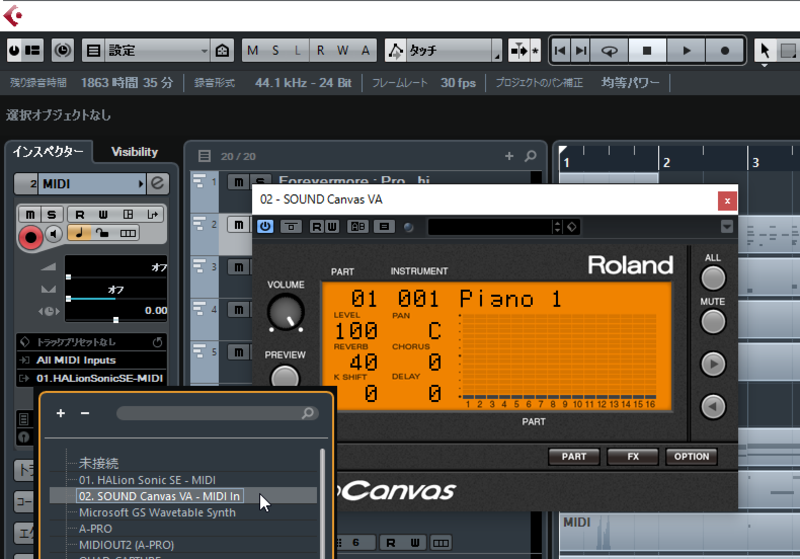
Task: Go to previous marker transport button
Action: coord(560,50)
